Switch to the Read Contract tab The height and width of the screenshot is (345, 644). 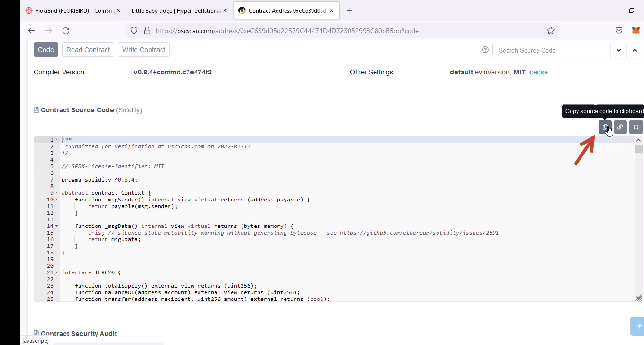88,50
